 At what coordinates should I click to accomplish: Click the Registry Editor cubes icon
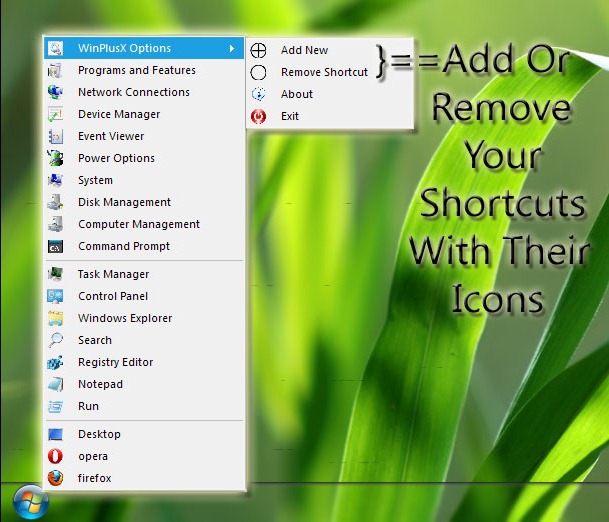(55, 362)
